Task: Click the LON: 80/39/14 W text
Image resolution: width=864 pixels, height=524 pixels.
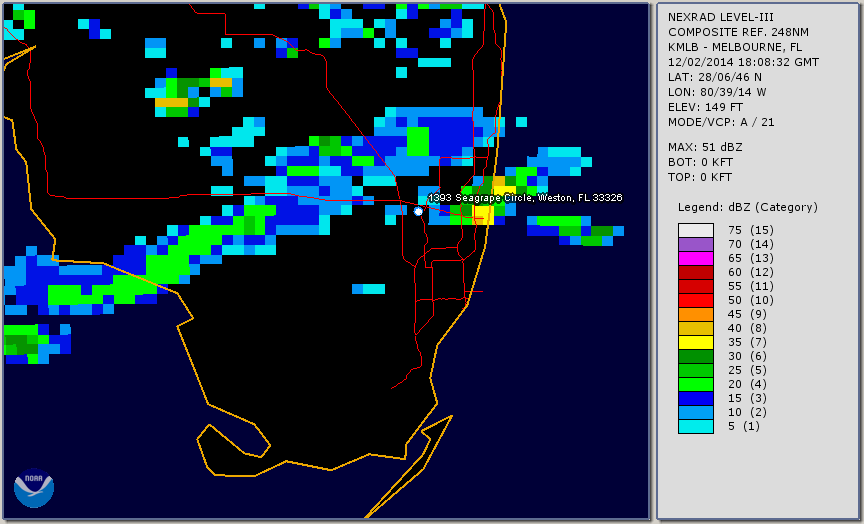Action: click(717, 92)
